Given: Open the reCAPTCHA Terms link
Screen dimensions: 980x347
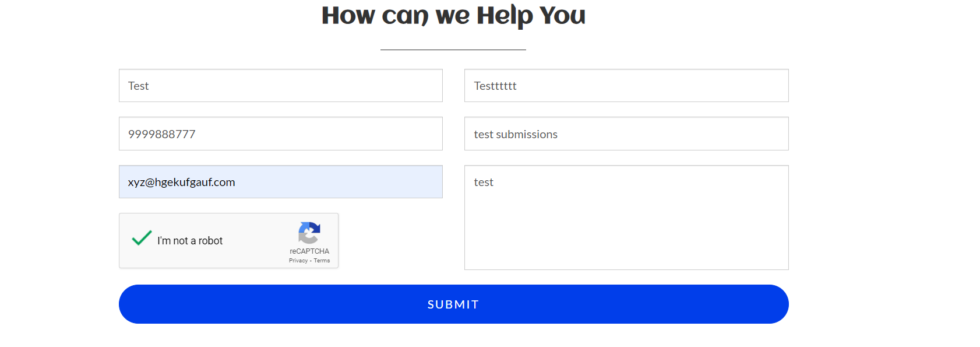Looking at the screenshot, I should click(322, 261).
